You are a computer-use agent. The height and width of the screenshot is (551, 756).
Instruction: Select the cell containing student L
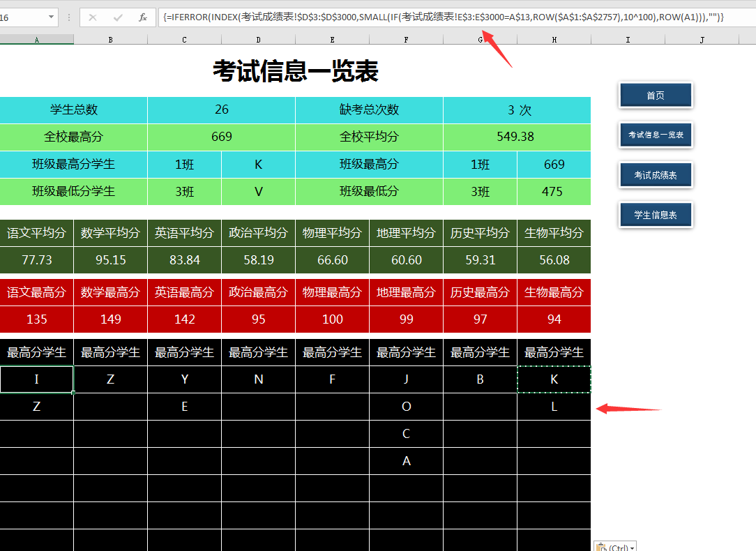point(554,407)
